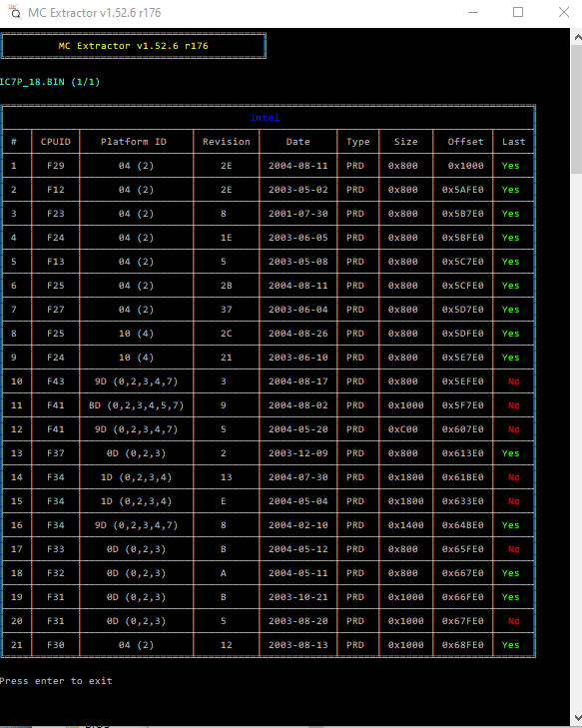
Task: Click offset 0x5CFE0
Action: (463, 286)
